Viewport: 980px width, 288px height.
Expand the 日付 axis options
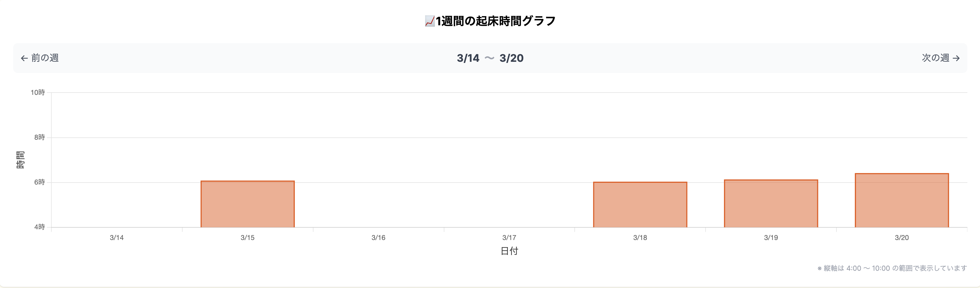pos(510,251)
